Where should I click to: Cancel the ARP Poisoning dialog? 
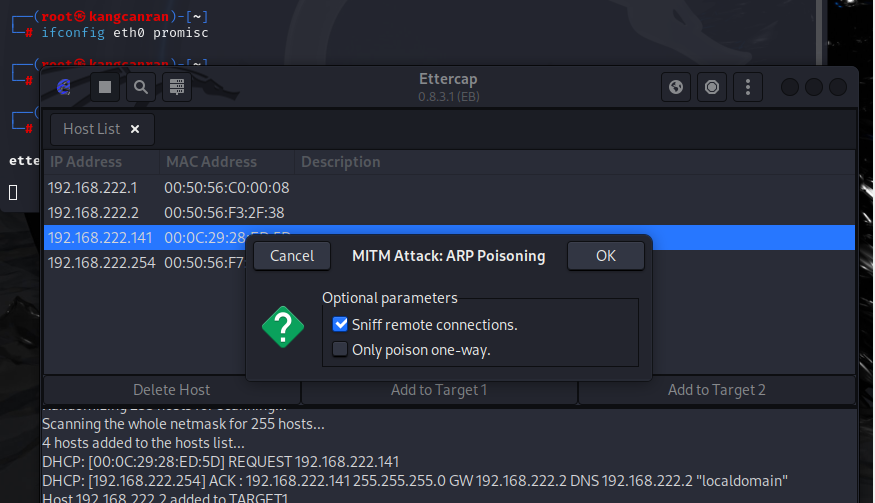[x=292, y=256]
